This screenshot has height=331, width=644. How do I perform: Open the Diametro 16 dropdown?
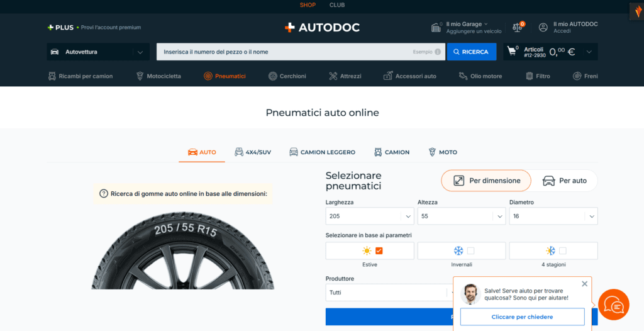(x=553, y=216)
